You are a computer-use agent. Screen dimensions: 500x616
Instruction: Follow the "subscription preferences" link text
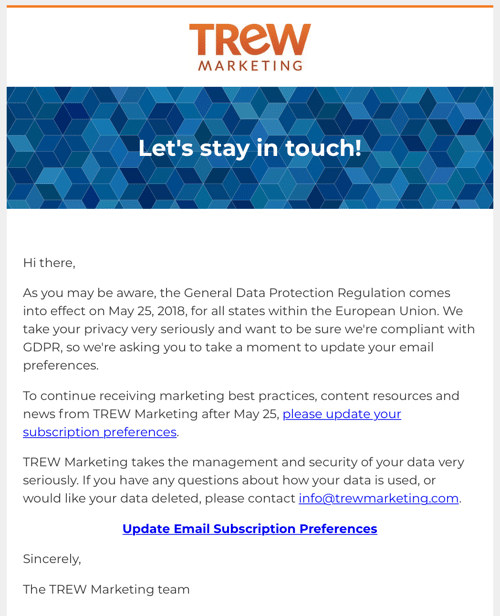click(100, 432)
